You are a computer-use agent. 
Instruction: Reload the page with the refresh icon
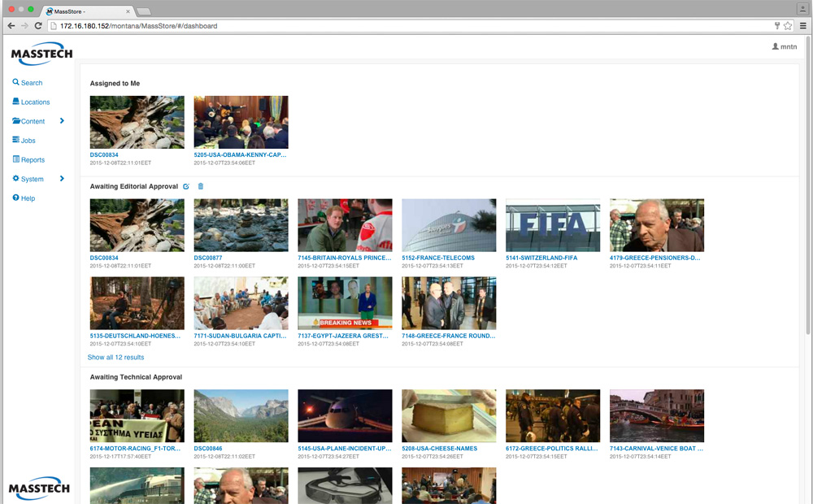pyautogui.click(x=38, y=25)
